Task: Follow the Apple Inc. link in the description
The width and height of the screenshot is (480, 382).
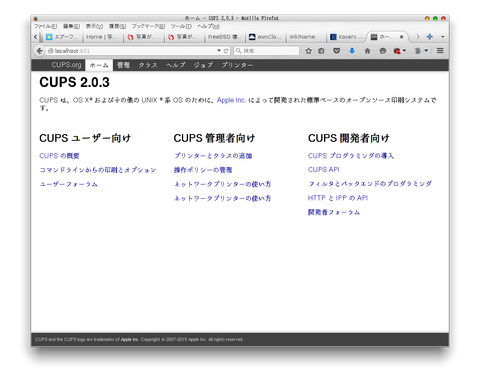Action: point(231,100)
